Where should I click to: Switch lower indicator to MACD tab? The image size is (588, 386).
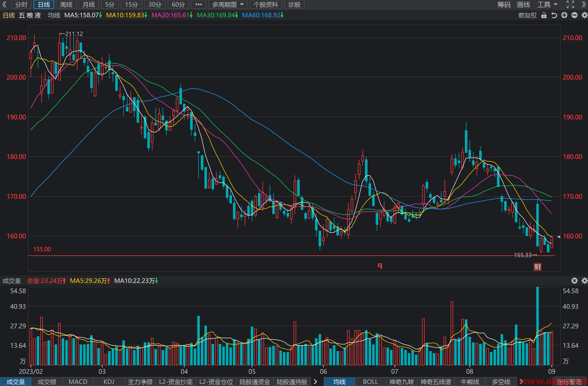78,382
